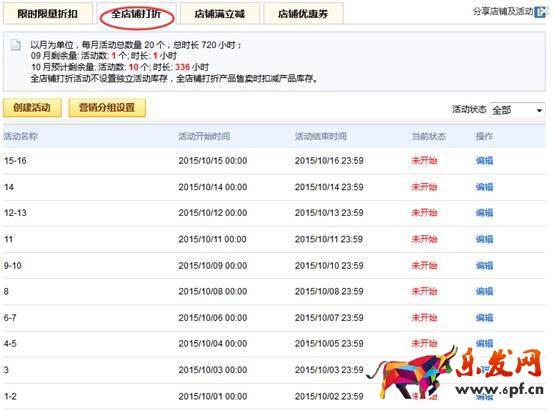Click the 创建活动 button

pyautogui.click(x=32, y=107)
